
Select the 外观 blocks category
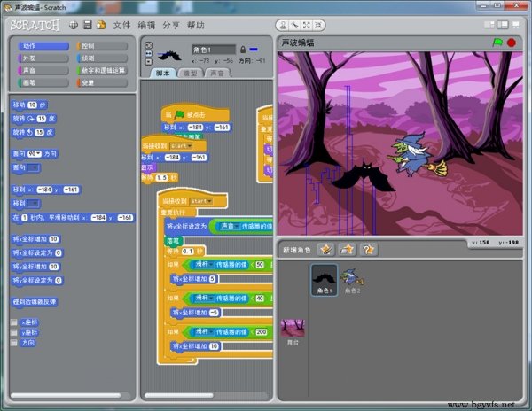coord(43,58)
